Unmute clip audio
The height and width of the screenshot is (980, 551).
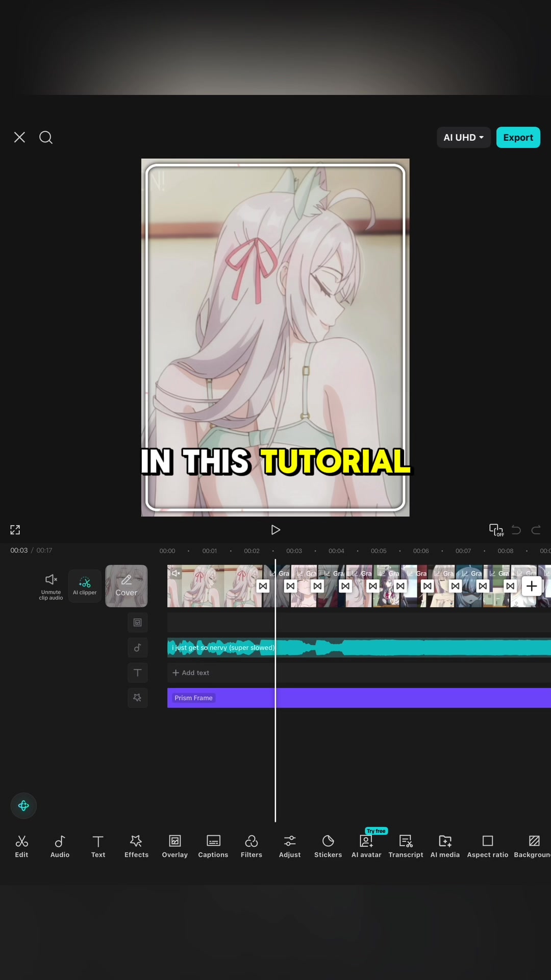(x=51, y=586)
